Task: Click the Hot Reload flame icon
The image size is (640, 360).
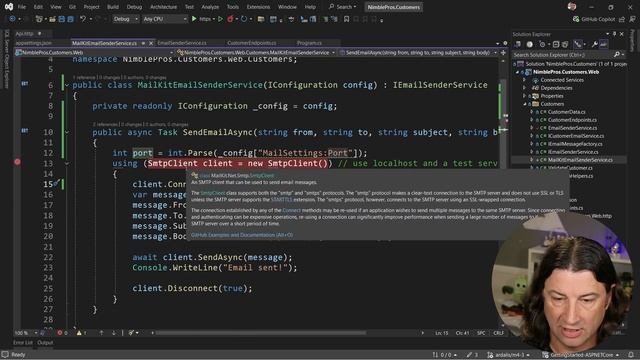Action: coord(230,19)
